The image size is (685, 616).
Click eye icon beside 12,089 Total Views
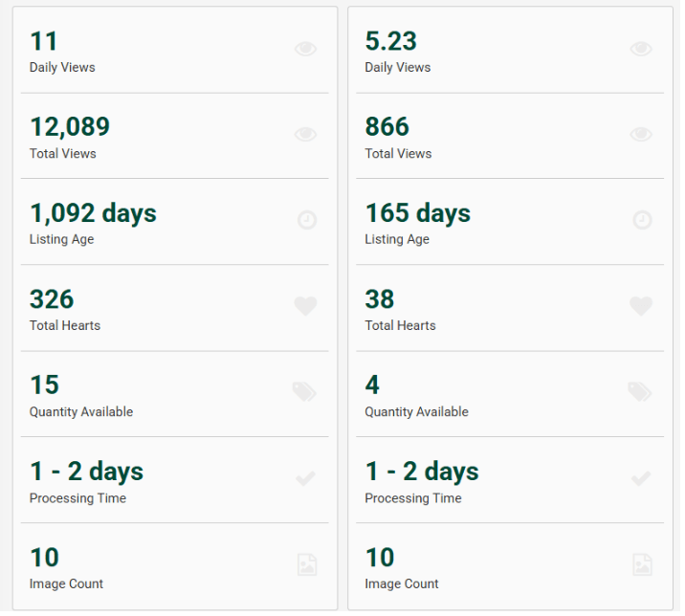point(305,135)
